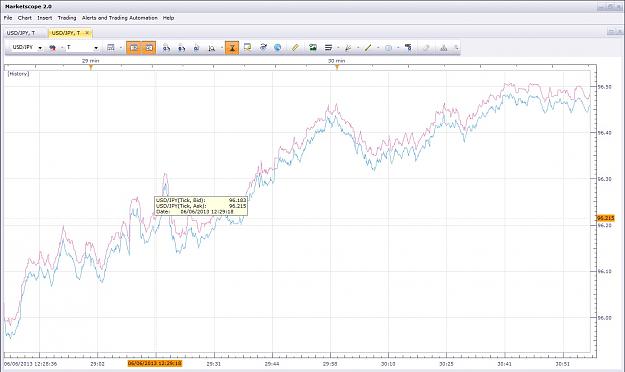Minimize the Marketscope 2.0 window
This screenshot has height=372, width=625.
point(602,7)
